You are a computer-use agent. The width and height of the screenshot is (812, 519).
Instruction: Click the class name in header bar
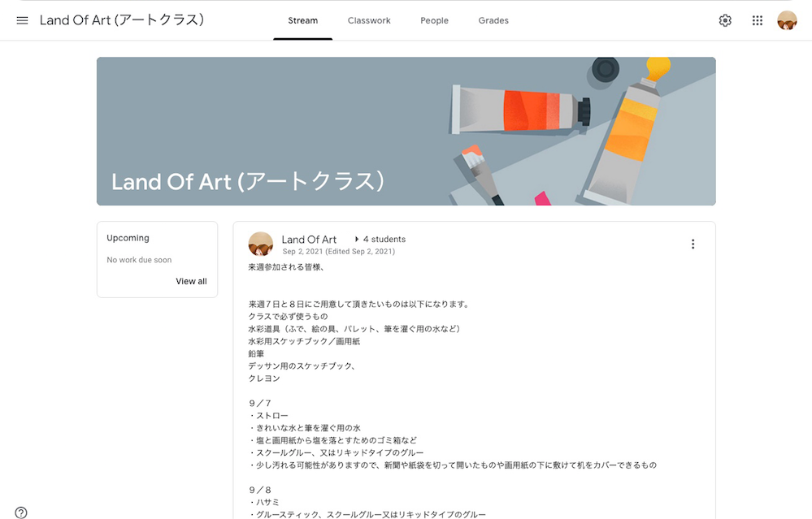point(122,20)
